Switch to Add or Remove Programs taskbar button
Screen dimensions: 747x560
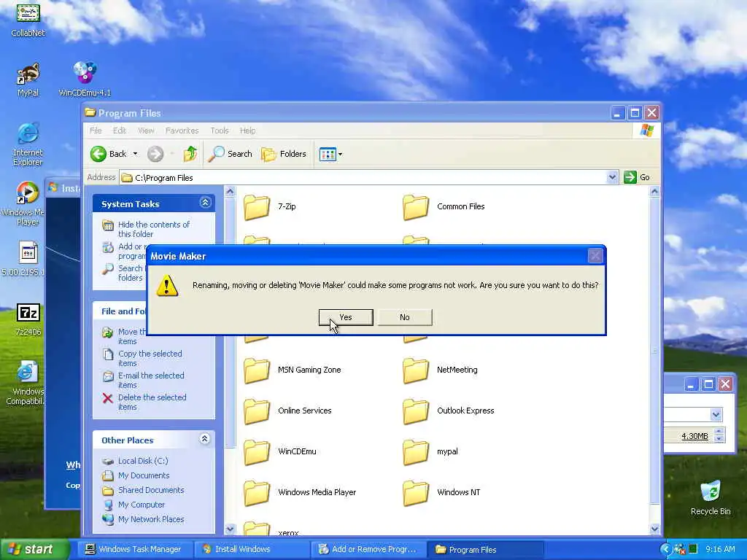click(368, 550)
